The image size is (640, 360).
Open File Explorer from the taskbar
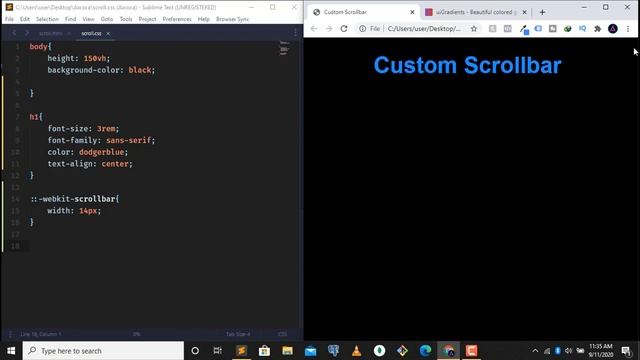point(287,351)
